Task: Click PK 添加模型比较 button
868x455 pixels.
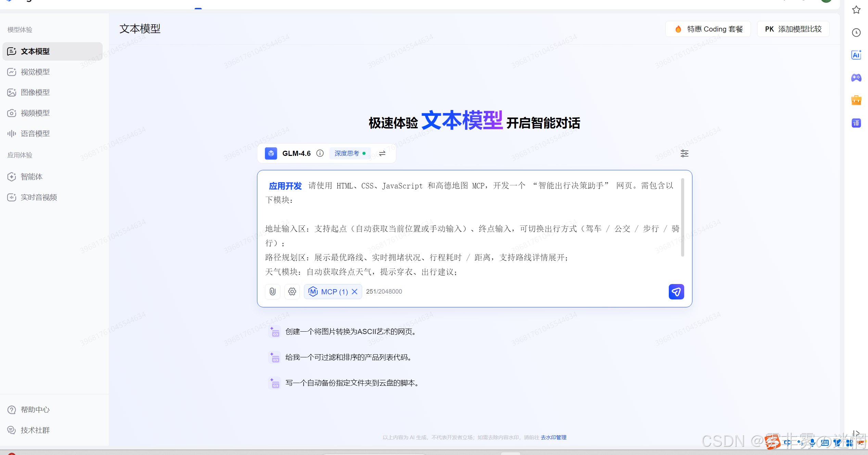Action: pyautogui.click(x=793, y=29)
